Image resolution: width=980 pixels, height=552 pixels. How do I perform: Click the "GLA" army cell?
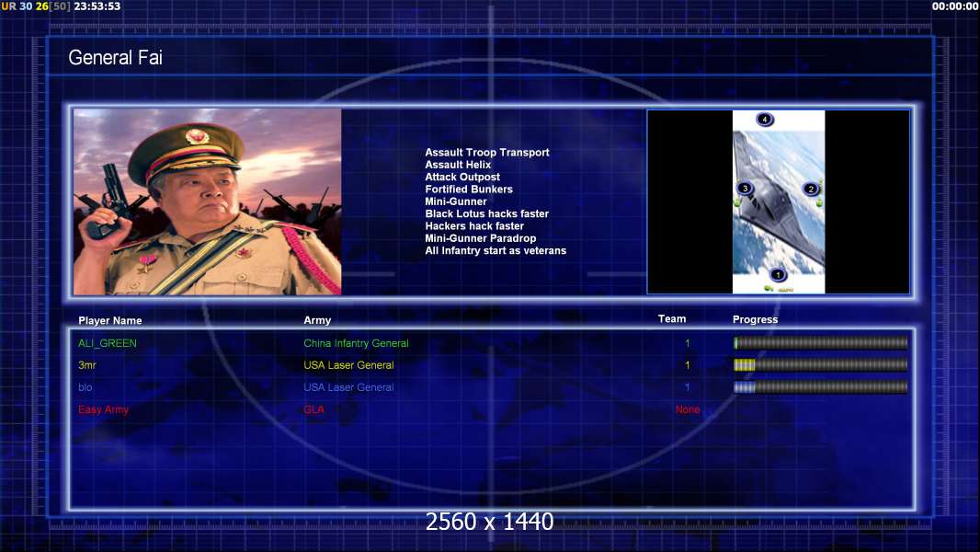tap(313, 409)
